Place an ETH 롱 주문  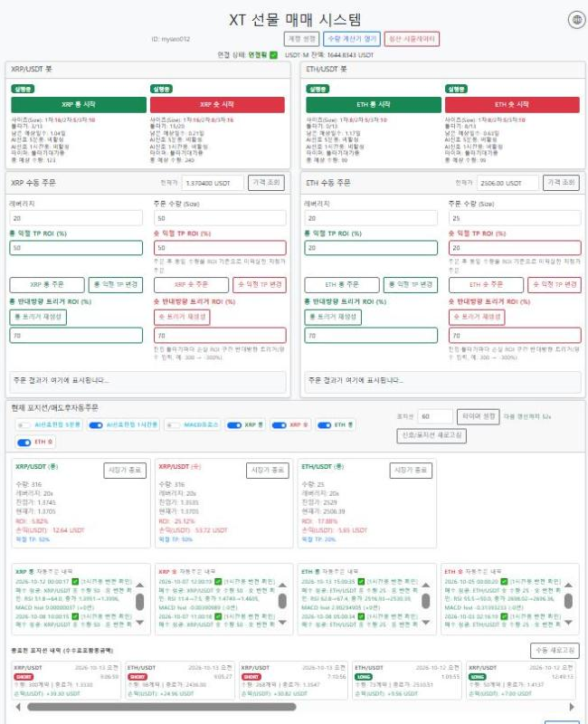pyautogui.click(x=342, y=285)
